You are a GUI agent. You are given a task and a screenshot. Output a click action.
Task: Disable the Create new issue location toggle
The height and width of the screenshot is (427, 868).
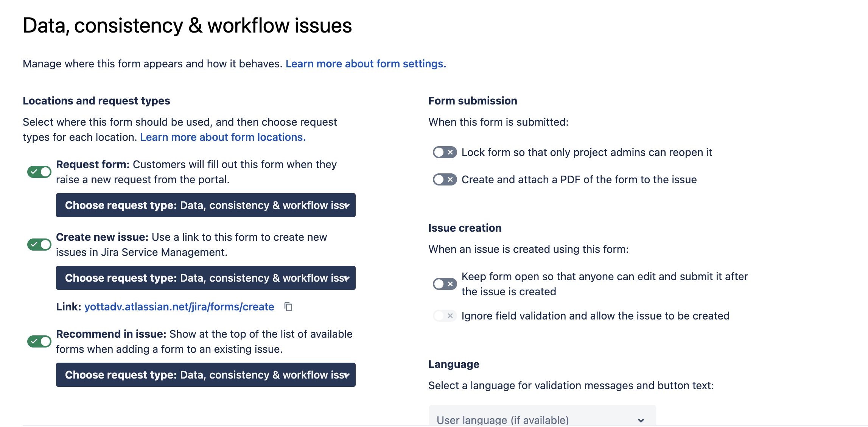point(40,244)
